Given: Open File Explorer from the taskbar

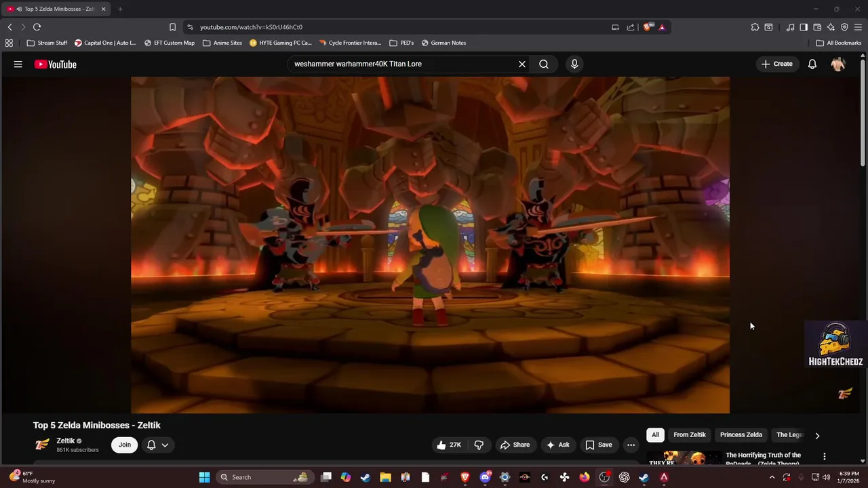Looking at the screenshot, I should [385, 477].
